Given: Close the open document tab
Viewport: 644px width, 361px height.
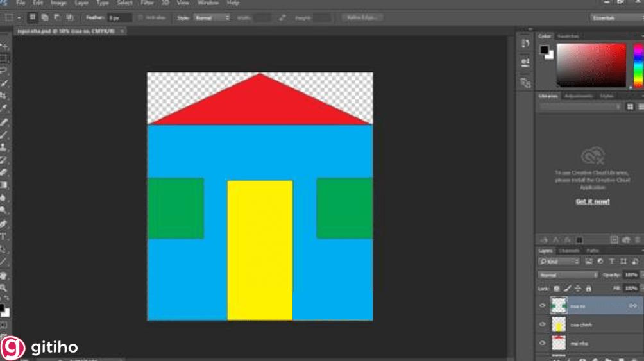Looking at the screenshot, I should [x=122, y=31].
